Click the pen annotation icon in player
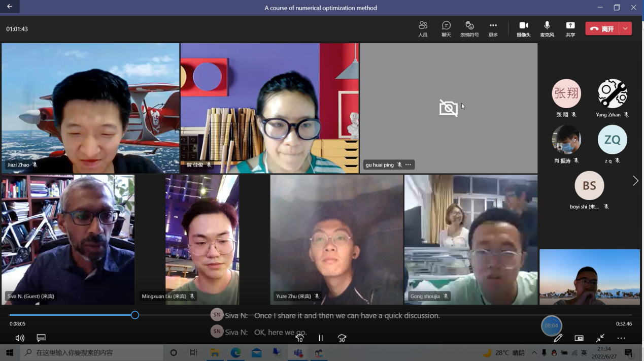The height and width of the screenshot is (361, 644). point(558,338)
